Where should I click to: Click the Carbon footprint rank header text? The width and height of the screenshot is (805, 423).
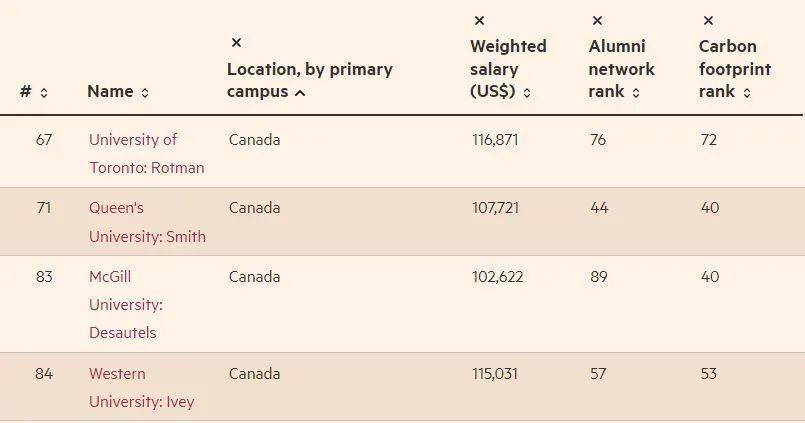[735, 69]
